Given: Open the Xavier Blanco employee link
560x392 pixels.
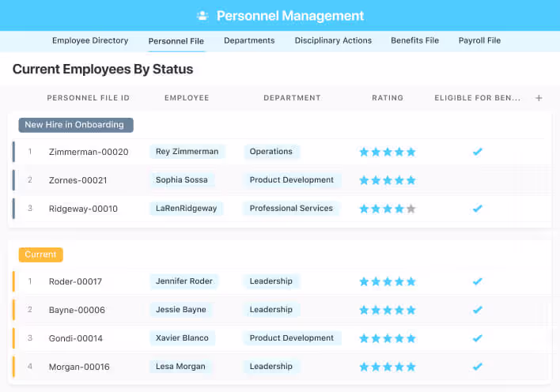Looking at the screenshot, I should (x=182, y=338).
